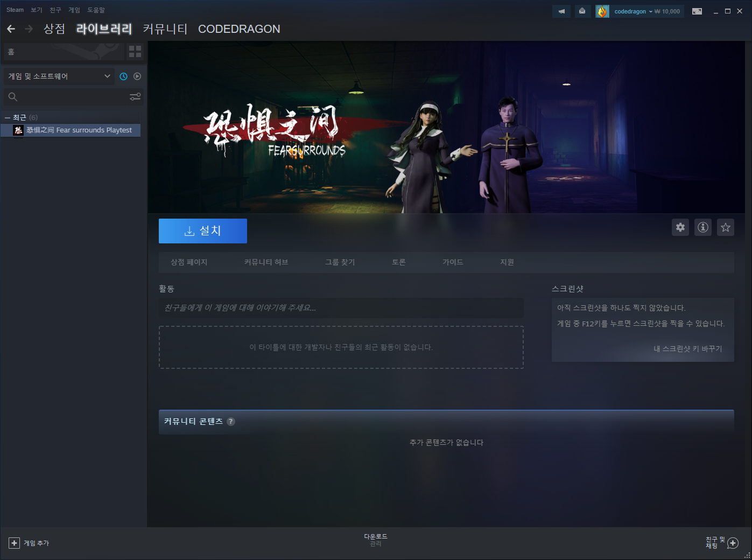Screen dimensions: 752x560
Task: Click the wallet balance ₩ 10,000
Action: coord(667,11)
